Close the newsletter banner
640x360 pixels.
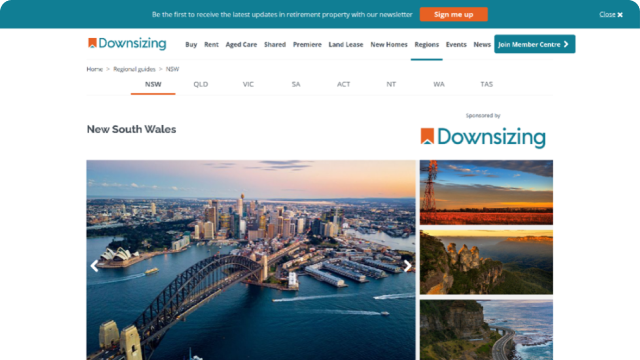(x=611, y=15)
